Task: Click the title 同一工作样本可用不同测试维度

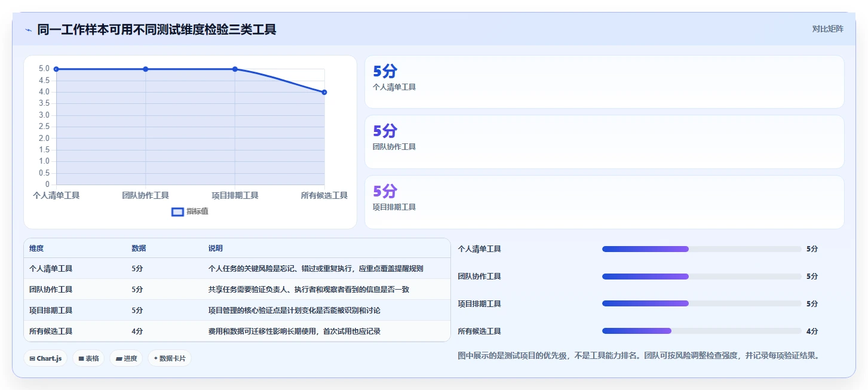Action: pyautogui.click(x=157, y=29)
